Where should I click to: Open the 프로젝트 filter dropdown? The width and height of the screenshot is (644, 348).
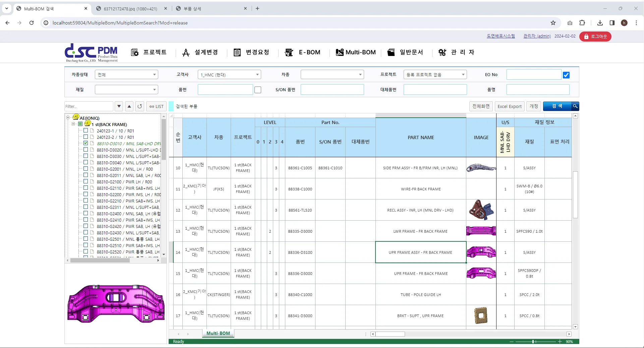tap(435, 75)
